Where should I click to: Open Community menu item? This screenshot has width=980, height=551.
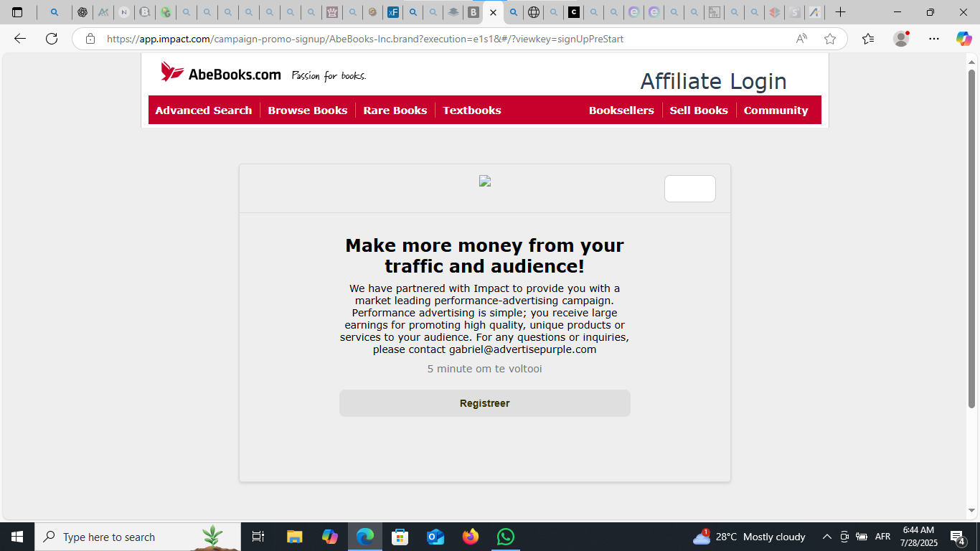(776, 110)
